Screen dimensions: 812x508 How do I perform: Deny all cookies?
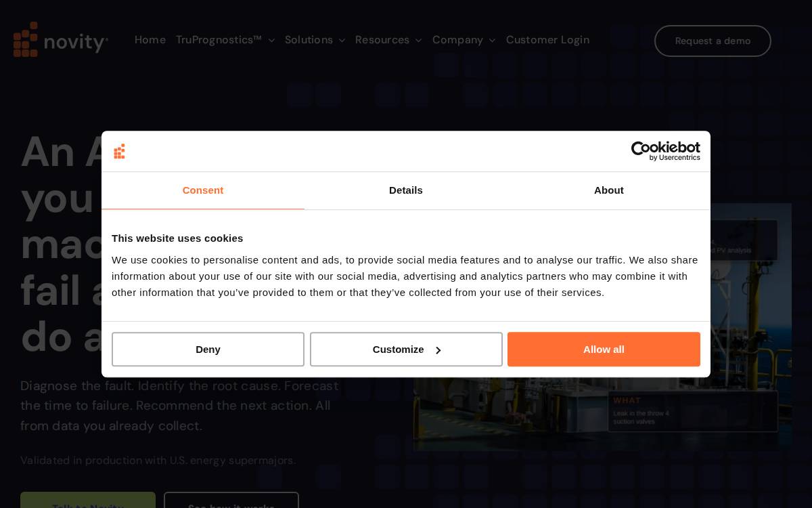(x=208, y=350)
